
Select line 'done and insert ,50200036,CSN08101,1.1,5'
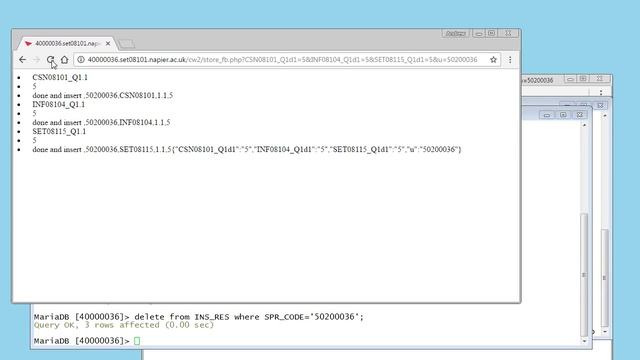[102, 96]
